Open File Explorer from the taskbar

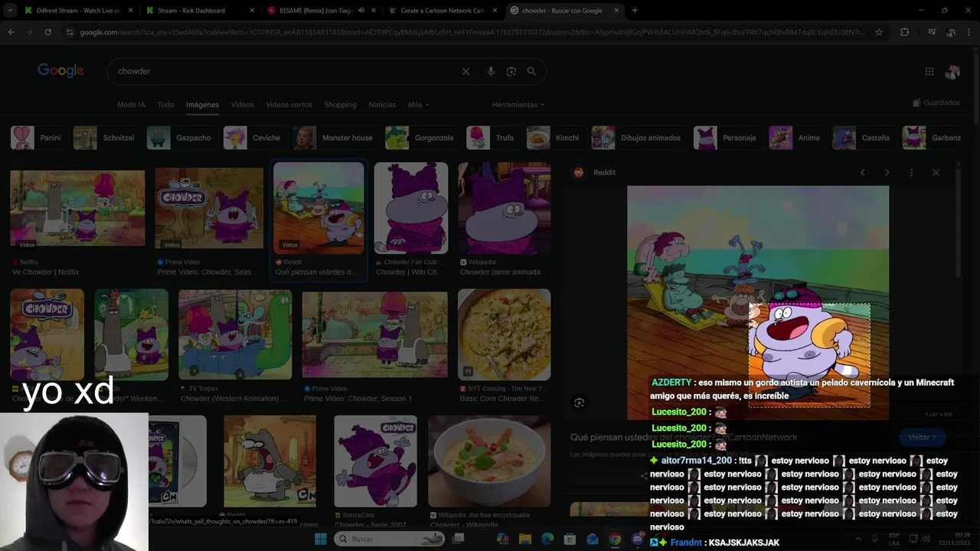click(x=525, y=539)
